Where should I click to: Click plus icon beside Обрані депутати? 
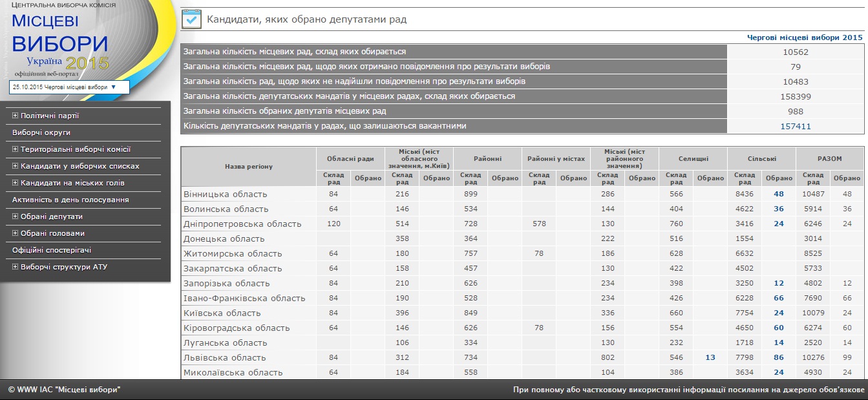(16, 217)
